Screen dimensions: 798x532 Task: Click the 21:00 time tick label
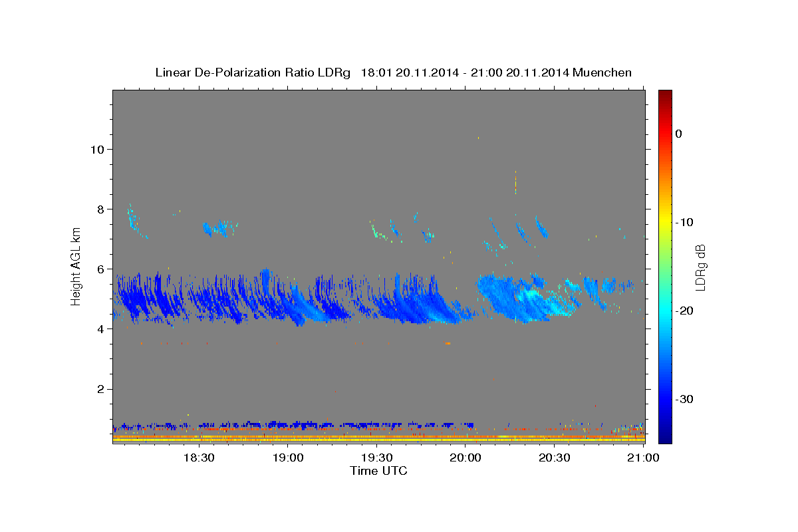643,458
